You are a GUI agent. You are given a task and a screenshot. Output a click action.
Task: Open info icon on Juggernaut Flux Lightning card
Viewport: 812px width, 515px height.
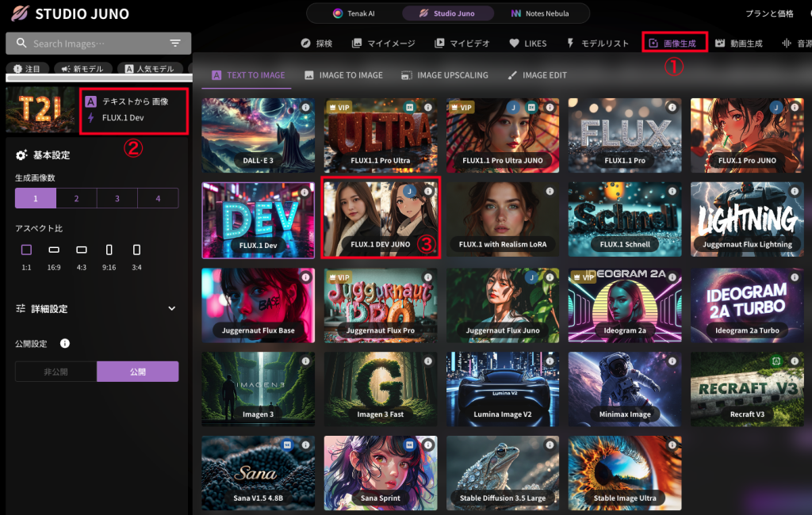(x=795, y=191)
